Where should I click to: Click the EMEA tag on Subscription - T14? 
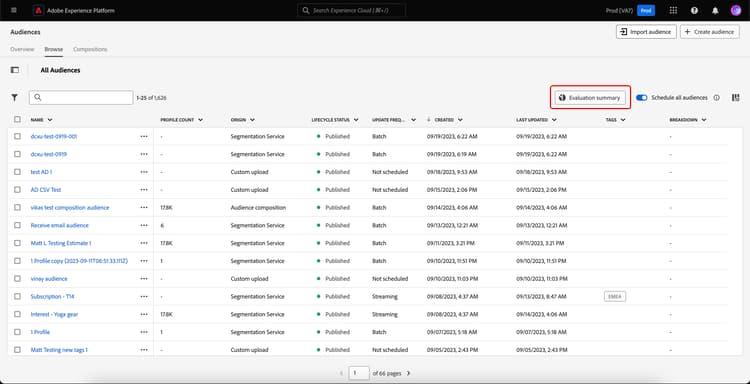615,296
